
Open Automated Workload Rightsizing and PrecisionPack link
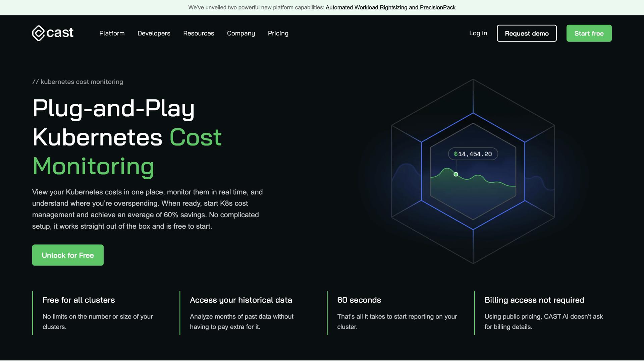click(x=390, y=7)
